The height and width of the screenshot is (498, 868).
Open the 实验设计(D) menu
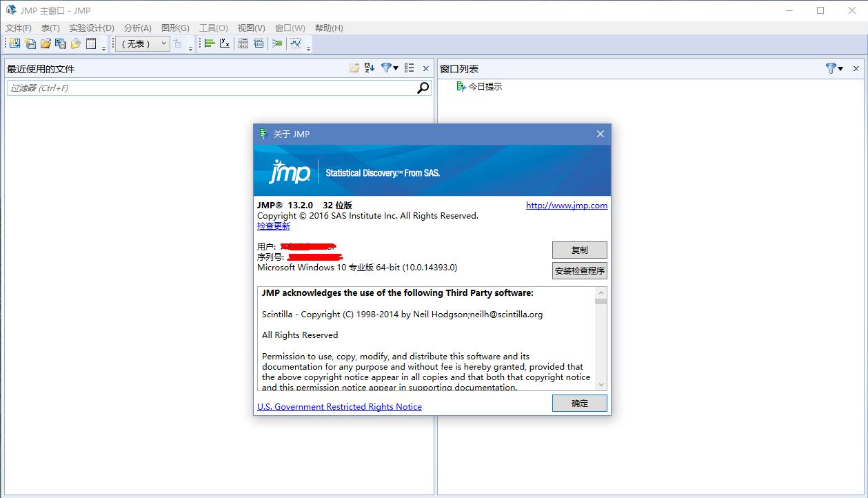pos(92,28)
